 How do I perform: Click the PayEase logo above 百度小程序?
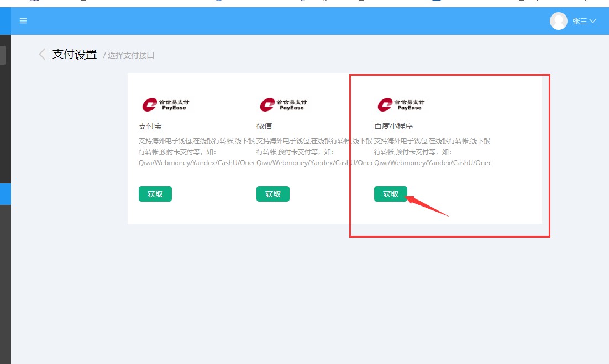(401, 104)
